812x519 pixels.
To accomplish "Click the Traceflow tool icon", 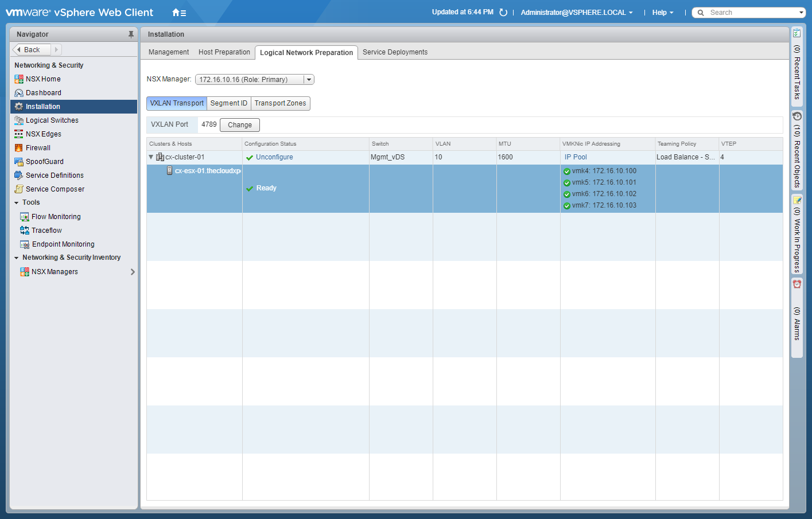I will coord(25,231).
